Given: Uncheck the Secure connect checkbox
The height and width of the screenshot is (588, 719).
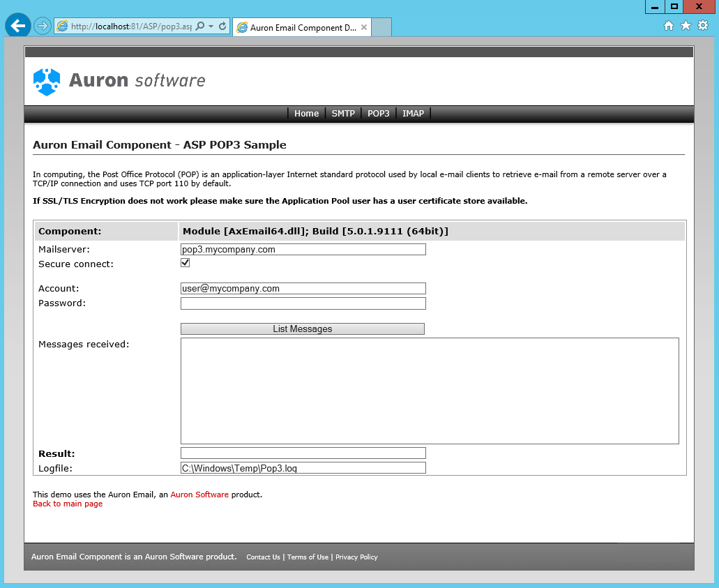Looking at the screenshot, I should tap(186, 263).
